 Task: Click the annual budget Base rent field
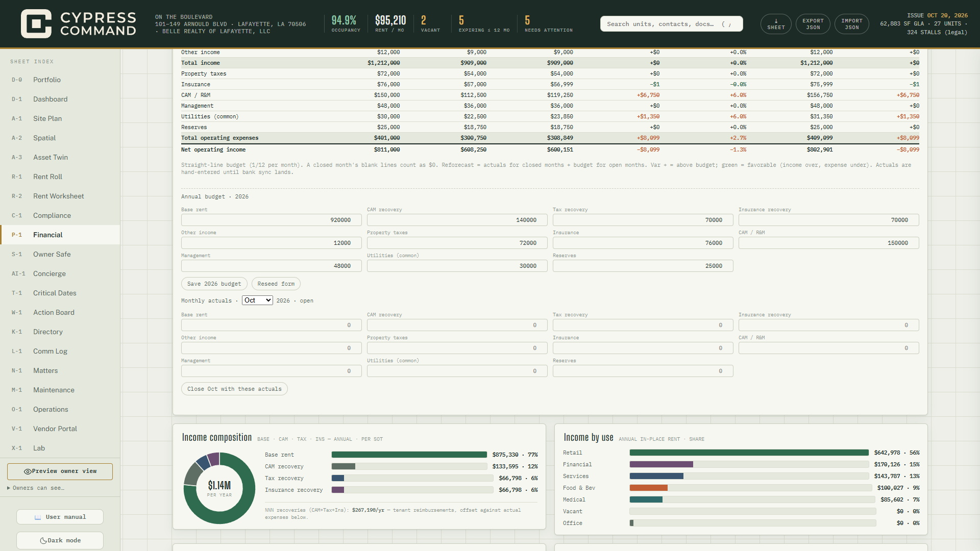coord(272,220)
